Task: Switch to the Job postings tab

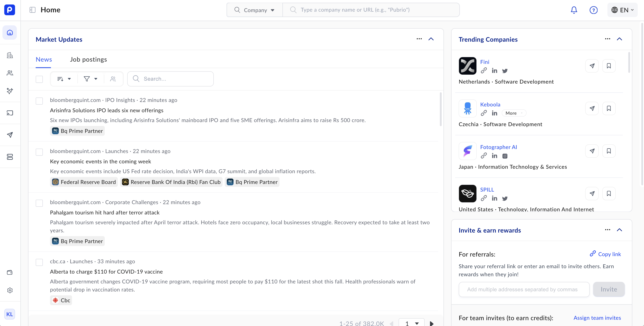Action: (x=89, y=59)
